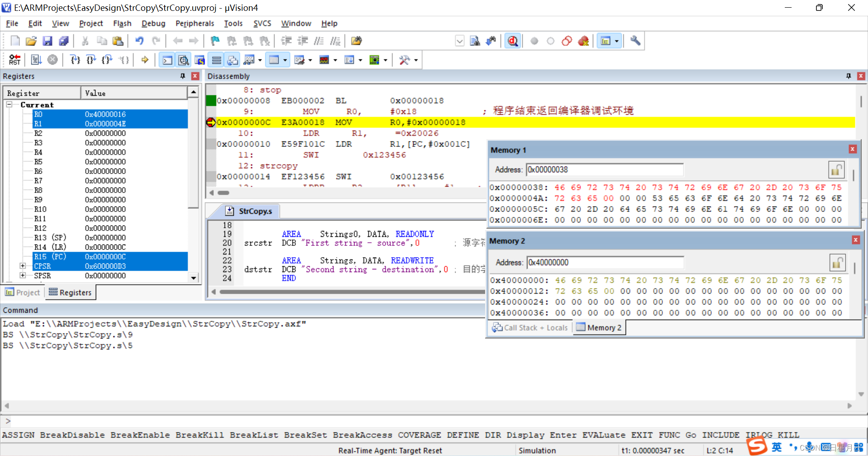Toggle the Command Window toolbar button
Viewport: 868px width, 456px height.
[x=167, y=60]
